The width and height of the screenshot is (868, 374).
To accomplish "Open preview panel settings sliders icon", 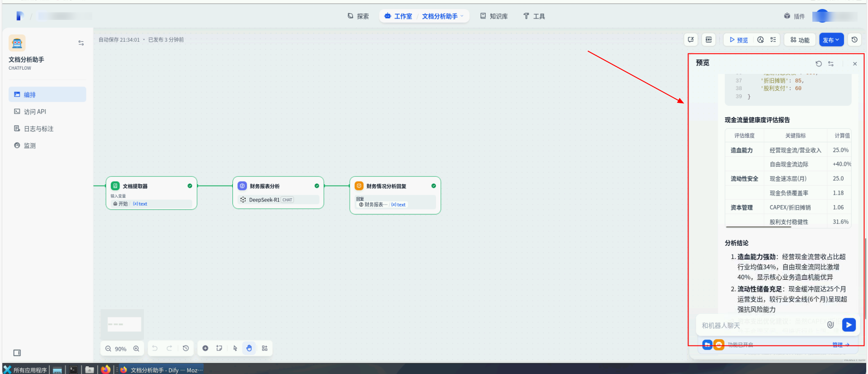I will [x=831, y=64].
